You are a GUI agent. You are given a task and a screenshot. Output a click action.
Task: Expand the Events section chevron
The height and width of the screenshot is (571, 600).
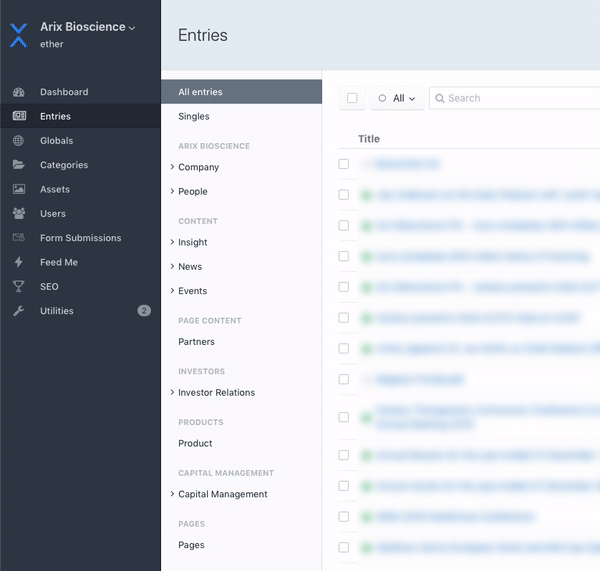pos(172,290)
